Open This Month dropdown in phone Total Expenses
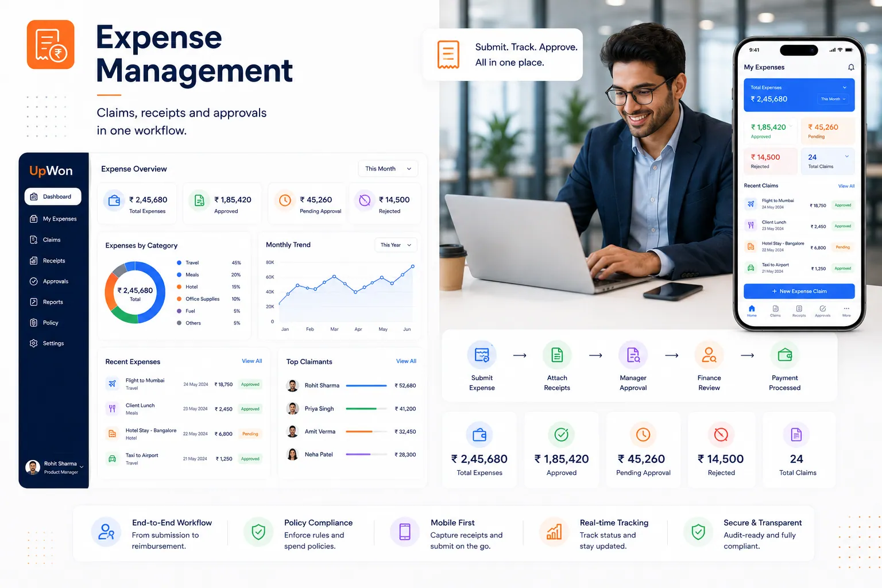882x588 pixels. pos(833,99)
